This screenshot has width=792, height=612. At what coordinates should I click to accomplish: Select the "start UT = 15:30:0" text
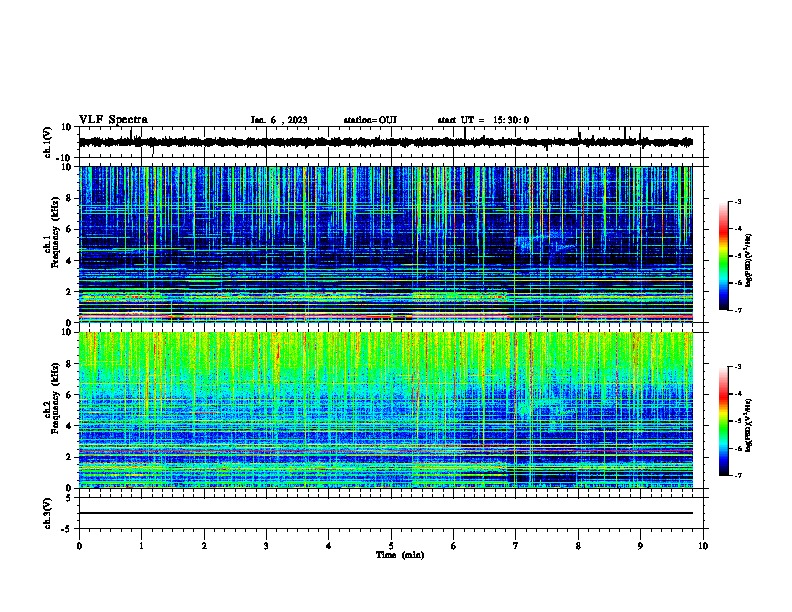click(x=483, y=120)
